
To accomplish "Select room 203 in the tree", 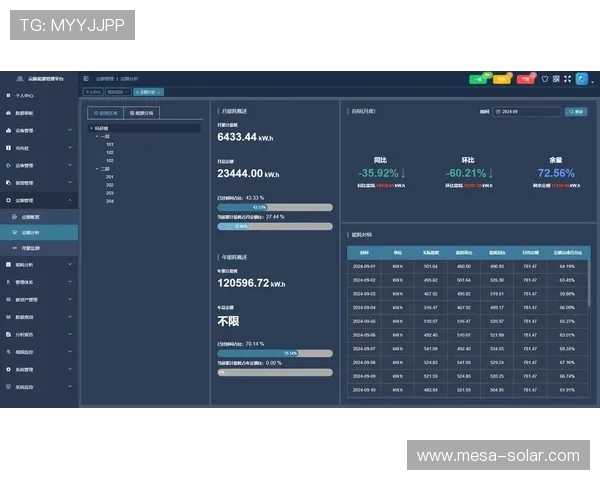I will tap(110, 193).
